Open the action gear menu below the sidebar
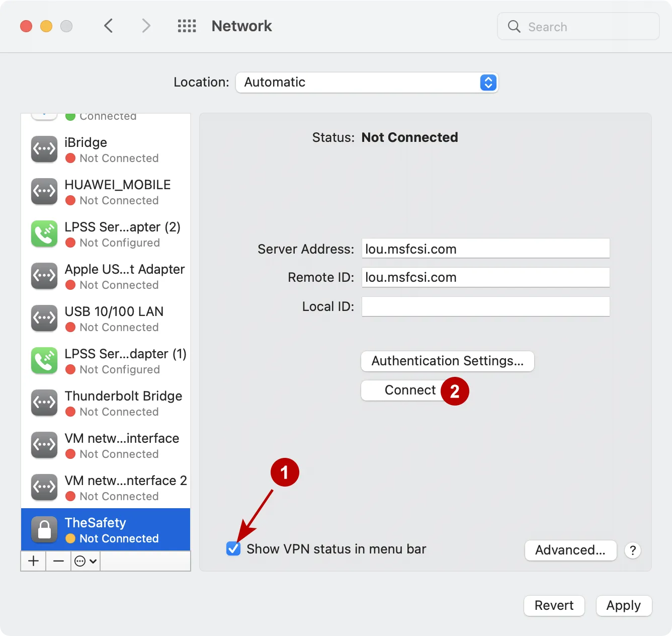672x636 pixels. click(85, 561)
